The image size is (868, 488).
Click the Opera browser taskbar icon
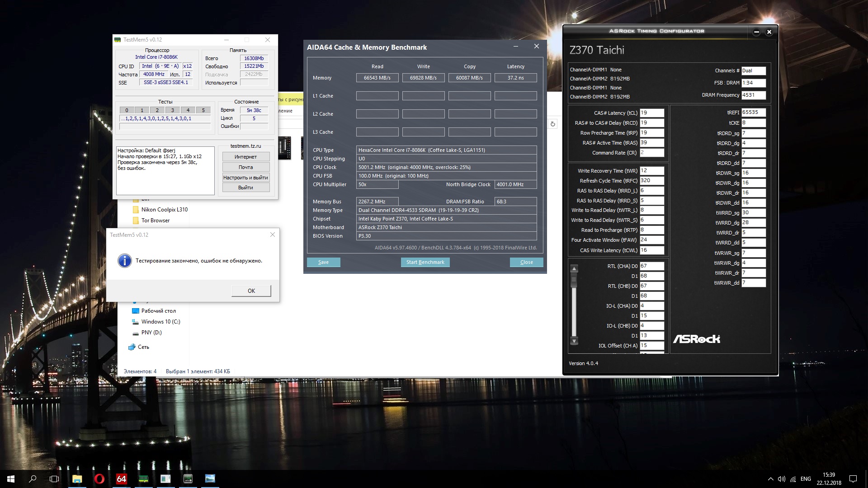(x=99, y=479)
